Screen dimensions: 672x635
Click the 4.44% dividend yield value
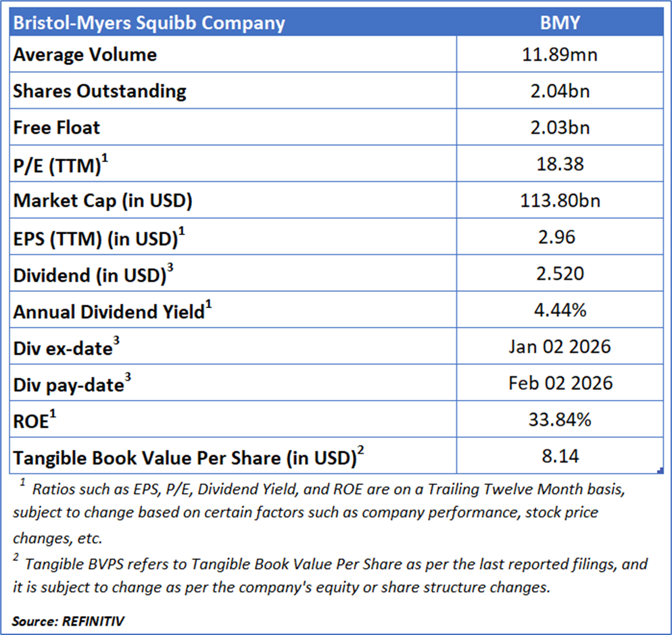(559, 311)
